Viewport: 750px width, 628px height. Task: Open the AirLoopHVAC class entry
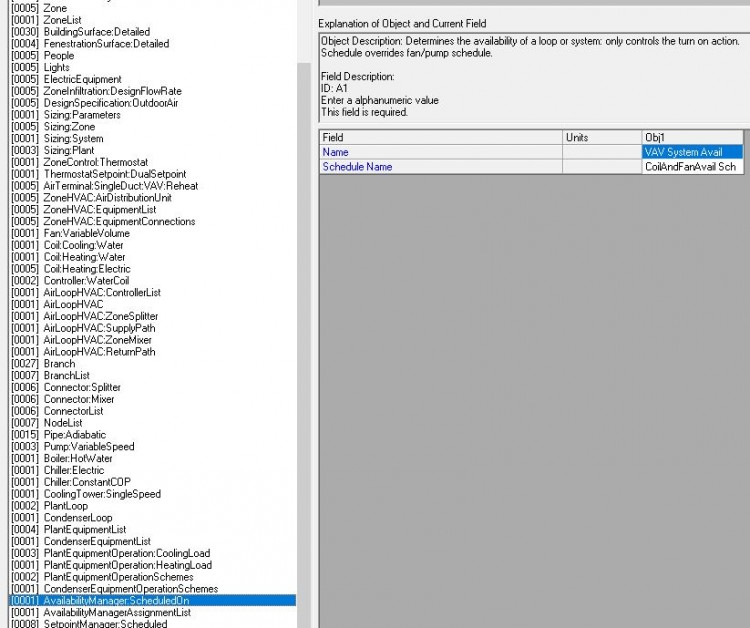point(73,304)
